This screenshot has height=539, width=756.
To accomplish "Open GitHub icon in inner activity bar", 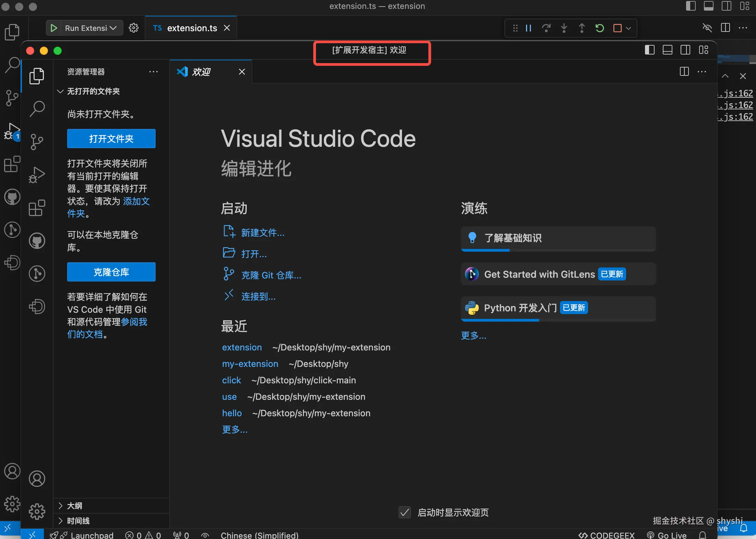I will click(37, 241).
